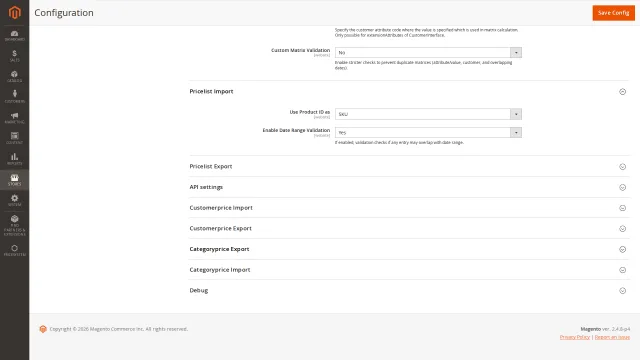Open the Report an Issue link
This screenshot has width=640, height=360.
tap(612, 337)
